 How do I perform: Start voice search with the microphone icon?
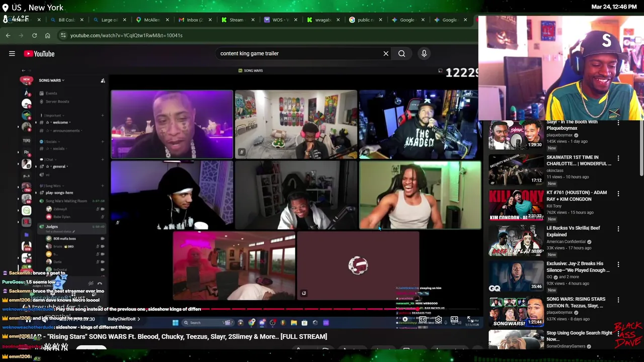pos(424,53)
